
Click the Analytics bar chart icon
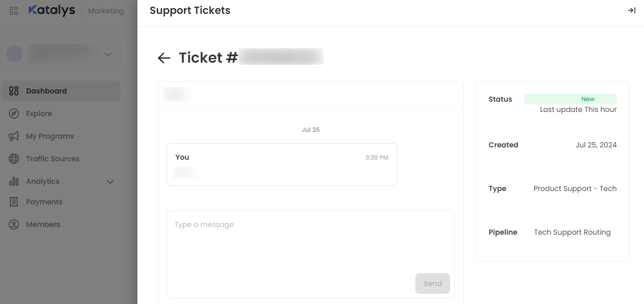click(x=14, y=181)
